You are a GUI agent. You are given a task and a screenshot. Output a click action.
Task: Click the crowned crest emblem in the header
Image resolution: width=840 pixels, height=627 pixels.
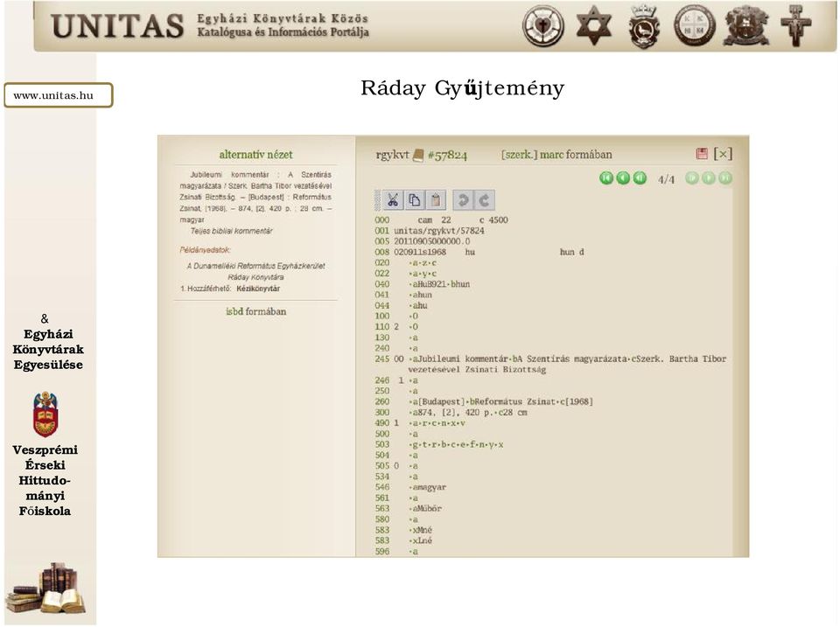643,26
